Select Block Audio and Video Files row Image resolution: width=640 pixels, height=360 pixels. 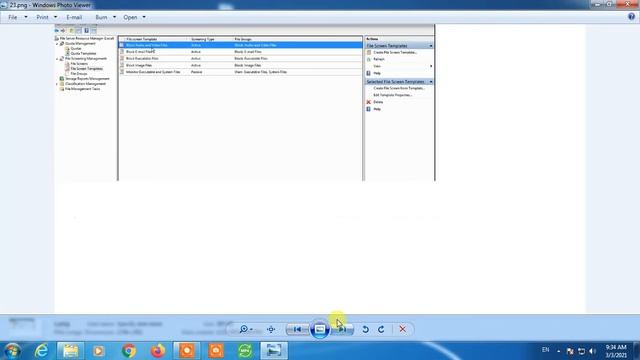click(240, 45)
